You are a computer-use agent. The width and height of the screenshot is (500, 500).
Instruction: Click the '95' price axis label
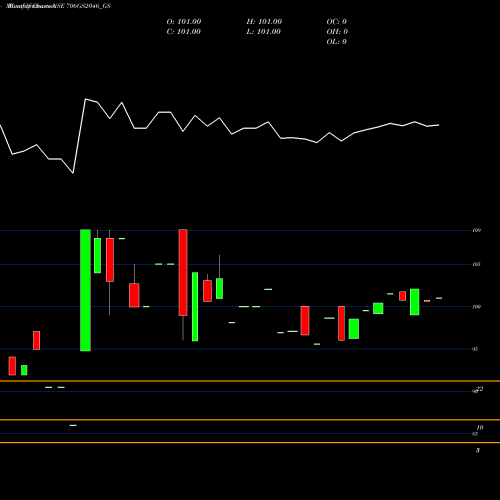pyautogui.click(x=475, y=349)
